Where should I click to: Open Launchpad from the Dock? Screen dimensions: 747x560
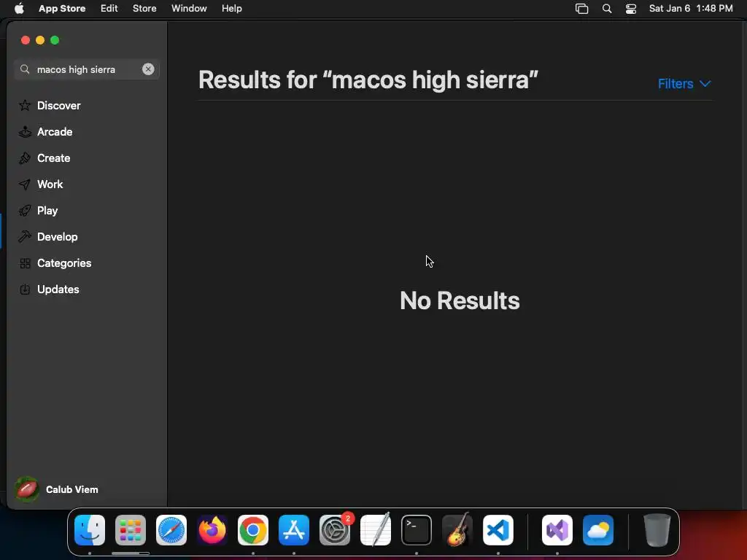point(131,530)
